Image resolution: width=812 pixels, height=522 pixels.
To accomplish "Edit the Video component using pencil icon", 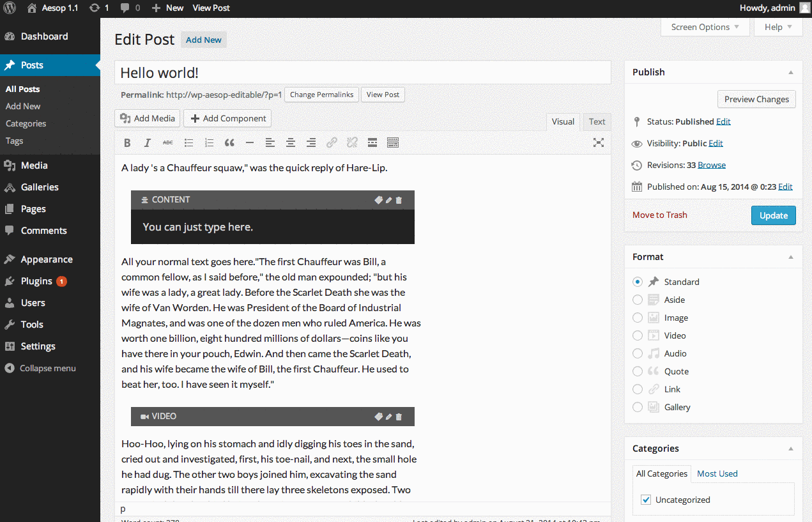I will [x=389, y=417].
